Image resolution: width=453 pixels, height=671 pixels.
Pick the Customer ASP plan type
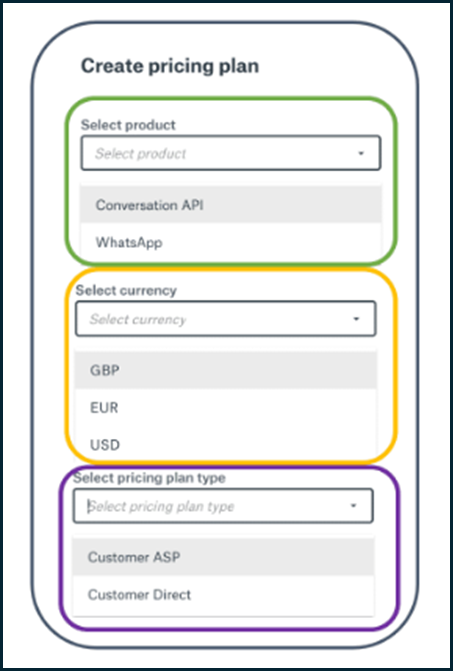[x=223, y=557]
